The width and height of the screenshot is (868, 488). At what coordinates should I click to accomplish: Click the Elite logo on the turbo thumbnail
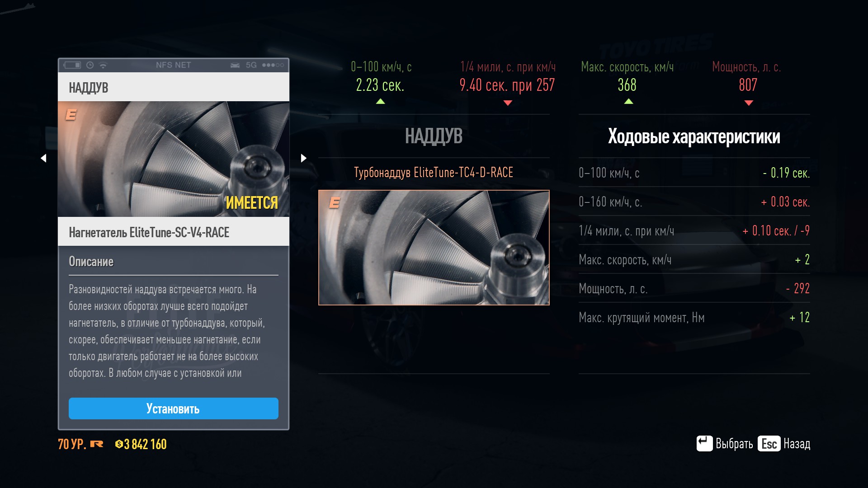335,202
